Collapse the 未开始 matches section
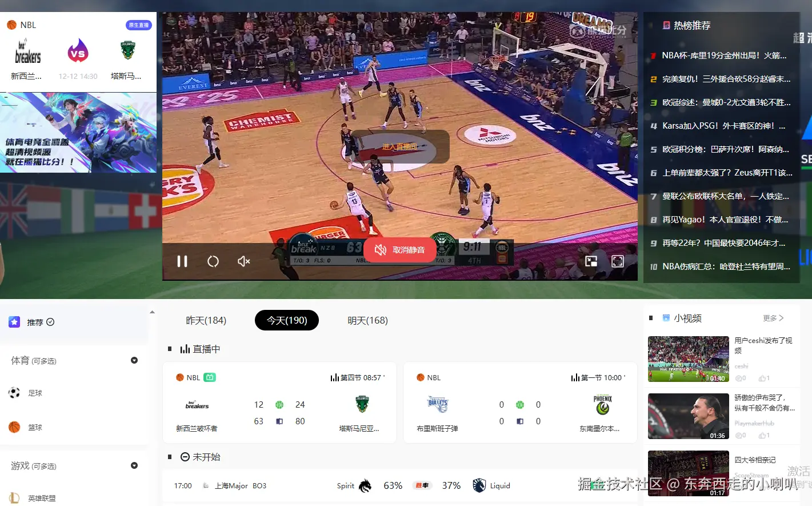 (185, 456)
